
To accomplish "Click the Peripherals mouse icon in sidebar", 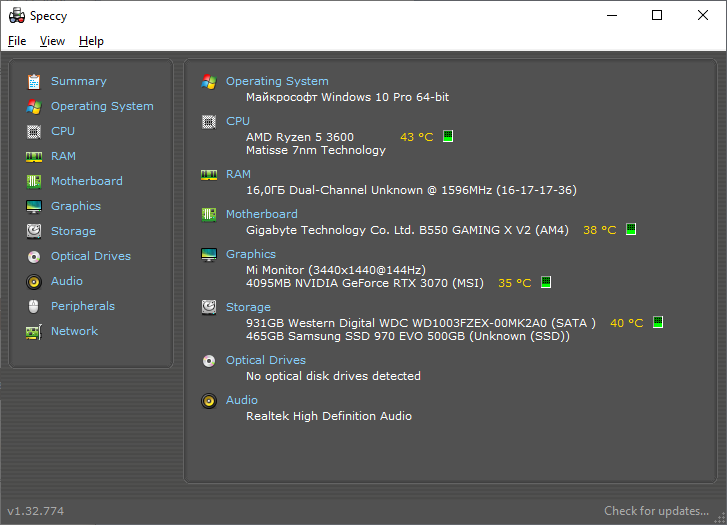I will pyautogui.click(x=34, y=306).
